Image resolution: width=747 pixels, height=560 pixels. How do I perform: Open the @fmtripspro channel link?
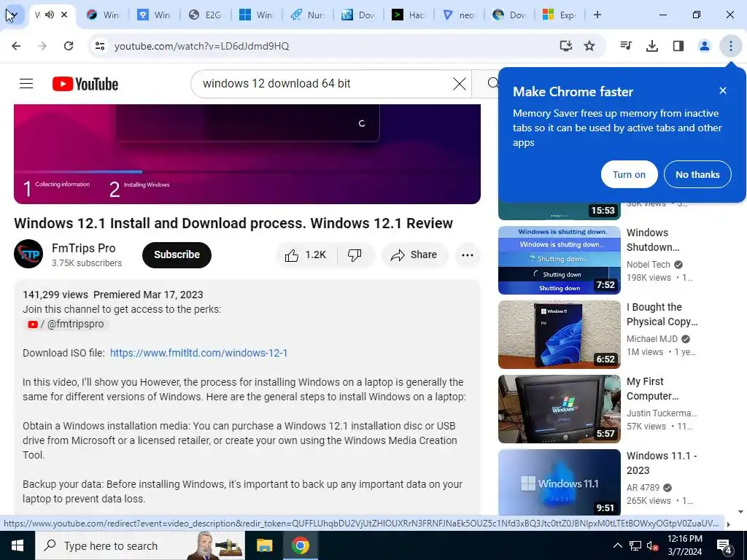(x=67, y=324)
